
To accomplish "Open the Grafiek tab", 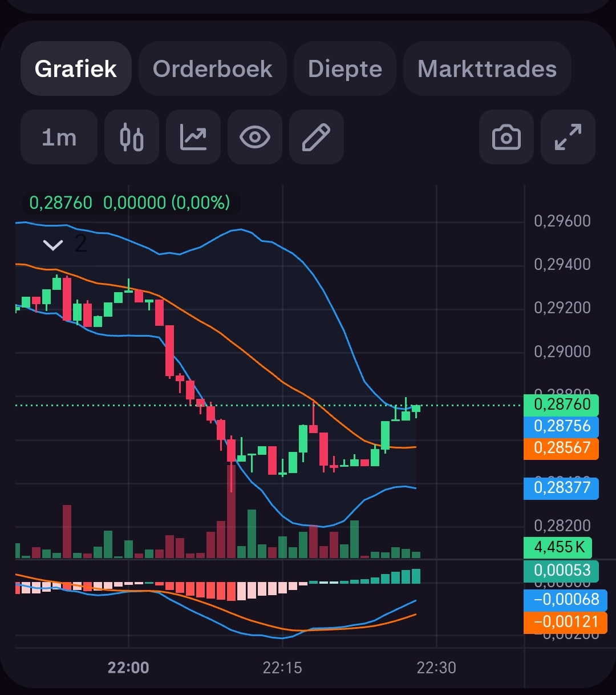I will (76, 69).
